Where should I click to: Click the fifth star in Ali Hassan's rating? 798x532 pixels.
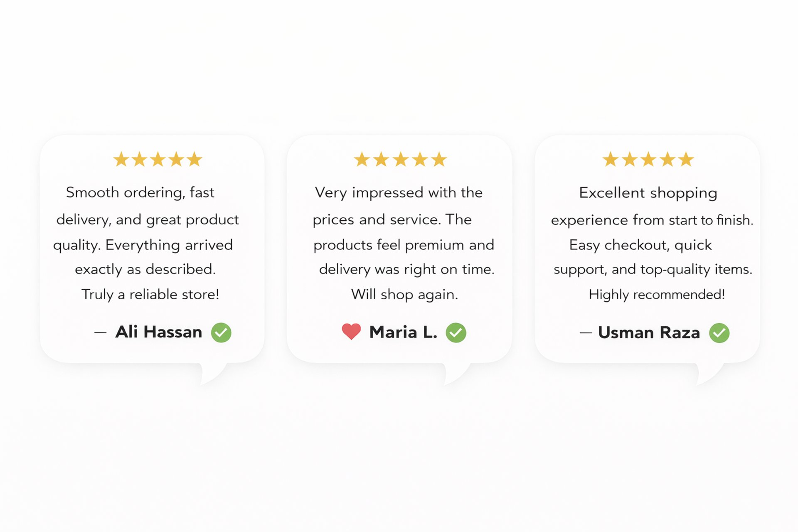pyautogui.click(x=194, y=159)
